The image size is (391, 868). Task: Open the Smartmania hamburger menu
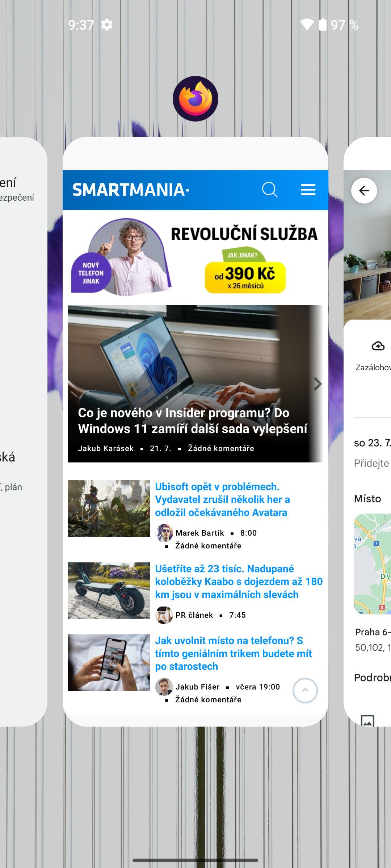click(308, 190)
